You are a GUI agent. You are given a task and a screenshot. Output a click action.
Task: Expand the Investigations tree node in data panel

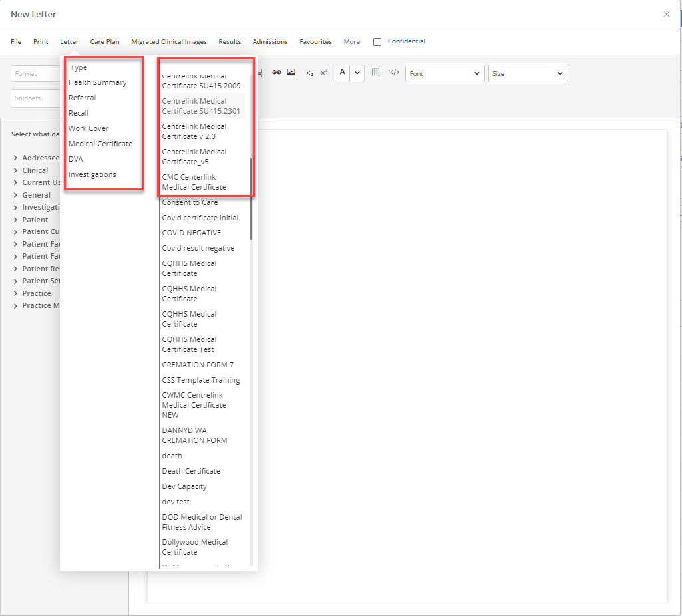[16, 208]
